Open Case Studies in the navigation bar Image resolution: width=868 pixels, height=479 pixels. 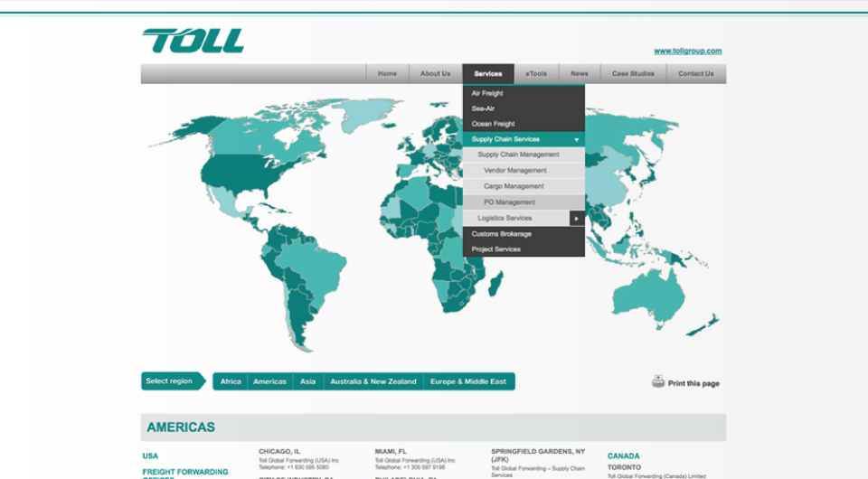tap(633, 73)
